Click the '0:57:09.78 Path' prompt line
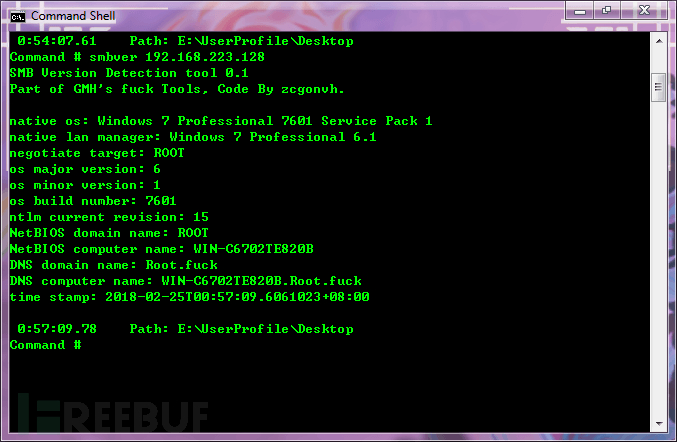Viewport: 677px width, 442px height. (185, 329)
